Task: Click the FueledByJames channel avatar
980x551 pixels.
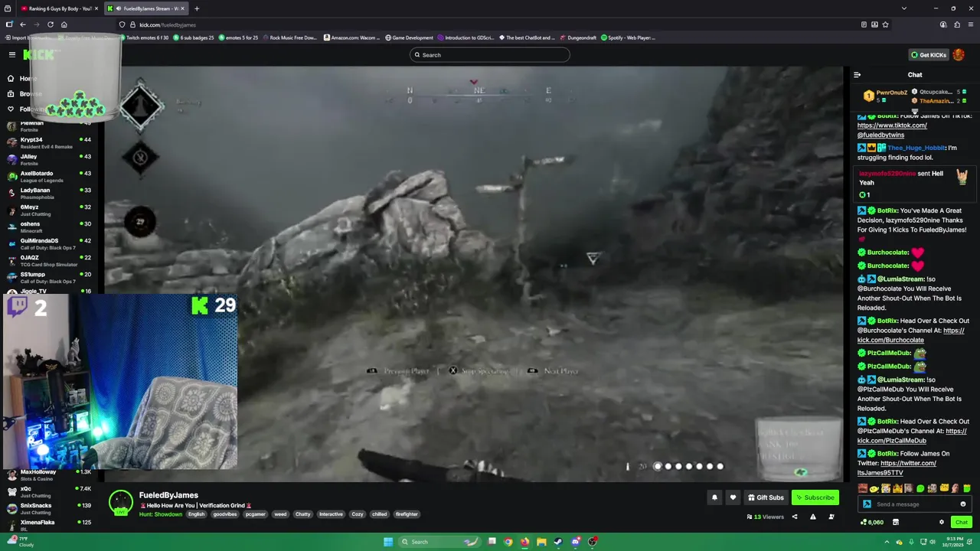Action: (120, 502)
